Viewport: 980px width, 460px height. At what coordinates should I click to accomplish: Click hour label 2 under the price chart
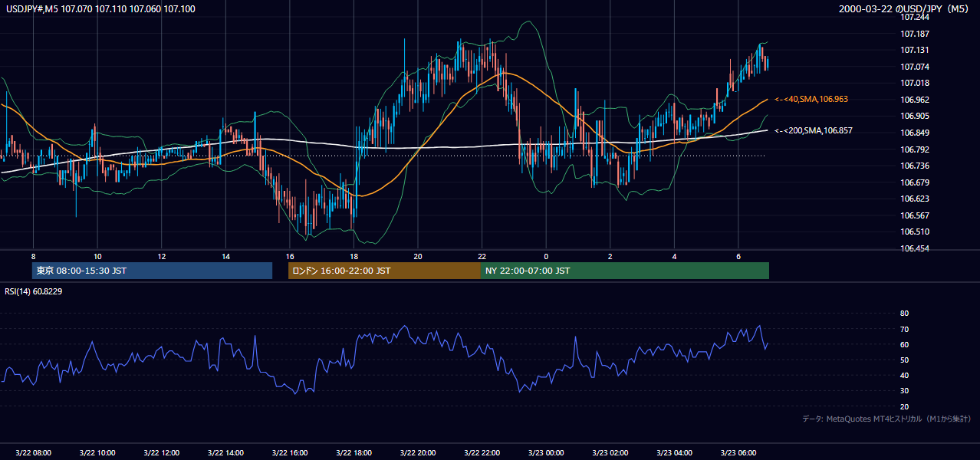tap(610, 256)
